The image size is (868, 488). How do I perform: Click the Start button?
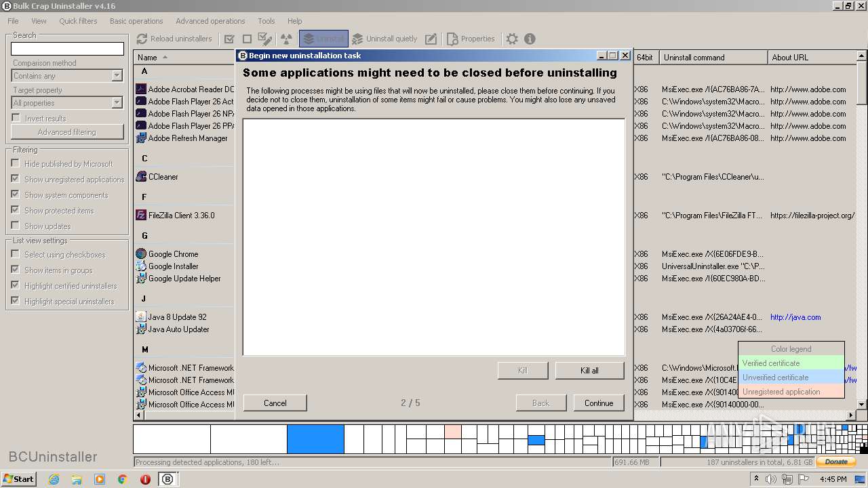[x=18, y=479]
